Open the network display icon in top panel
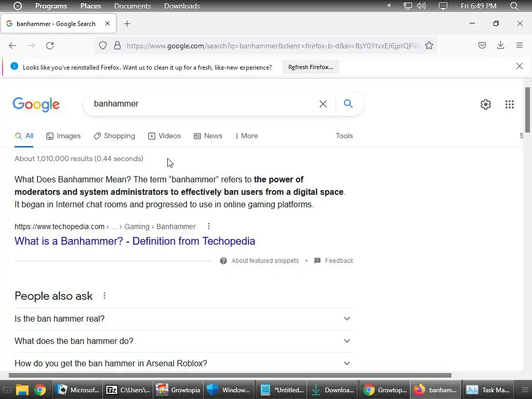This screenshot has width=532, height=399. [407, 6]
